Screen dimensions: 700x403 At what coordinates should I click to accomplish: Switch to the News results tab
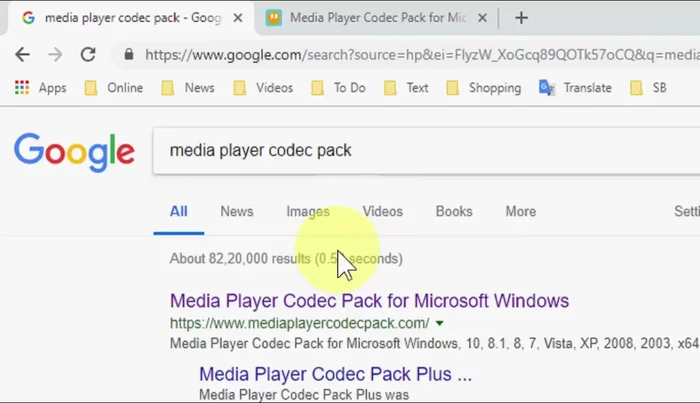[237, 211]
